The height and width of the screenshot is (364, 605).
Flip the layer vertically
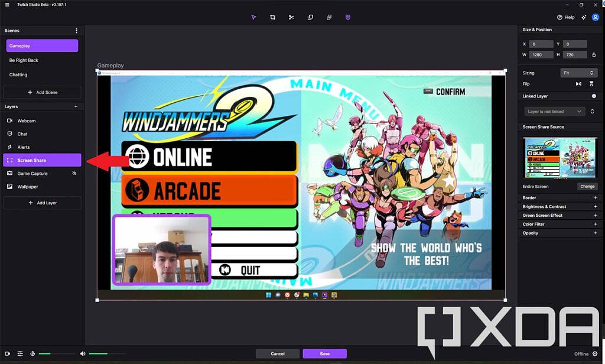coord(591,84)
